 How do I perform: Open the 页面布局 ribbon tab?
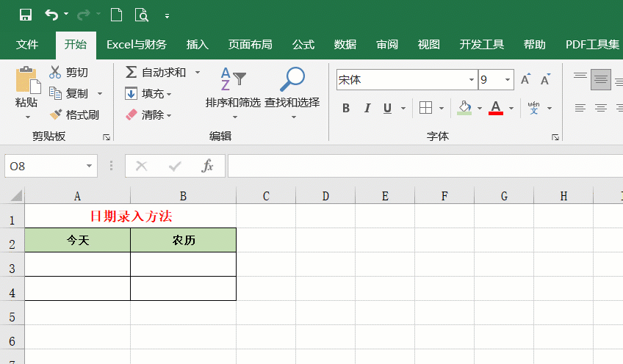250,45
